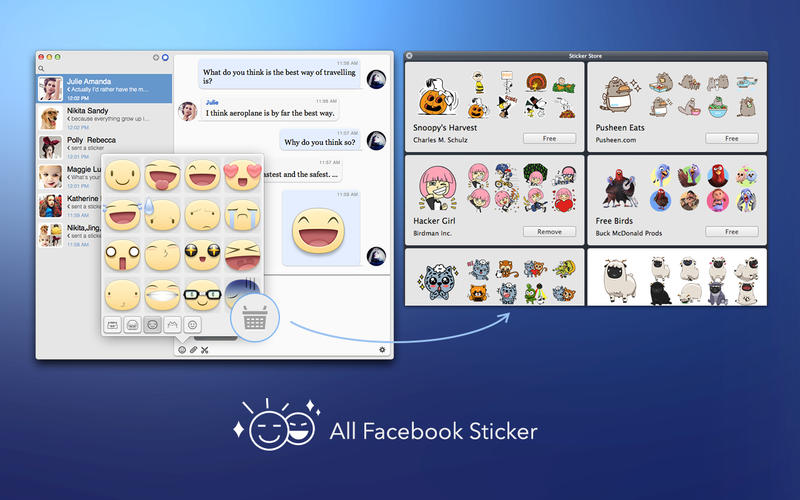Switch to the second sticker pack tab
This screenshot has width=800, height=500.
click(132, 324)
